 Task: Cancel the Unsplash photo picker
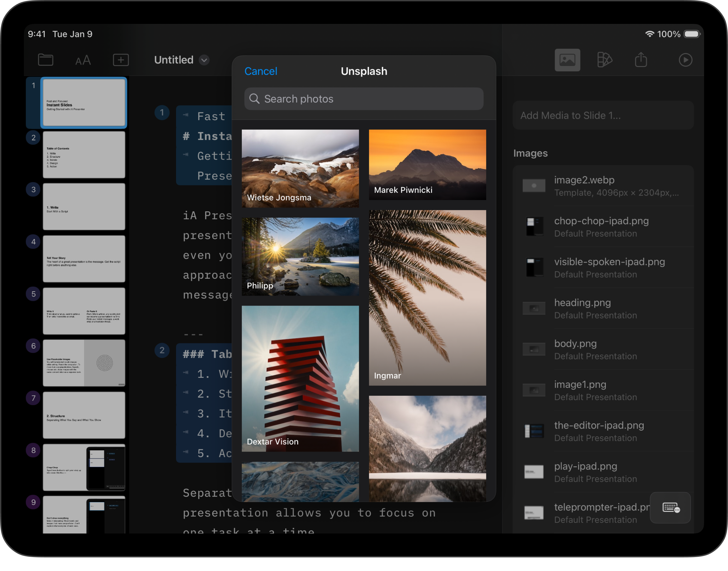pos(261,71)
